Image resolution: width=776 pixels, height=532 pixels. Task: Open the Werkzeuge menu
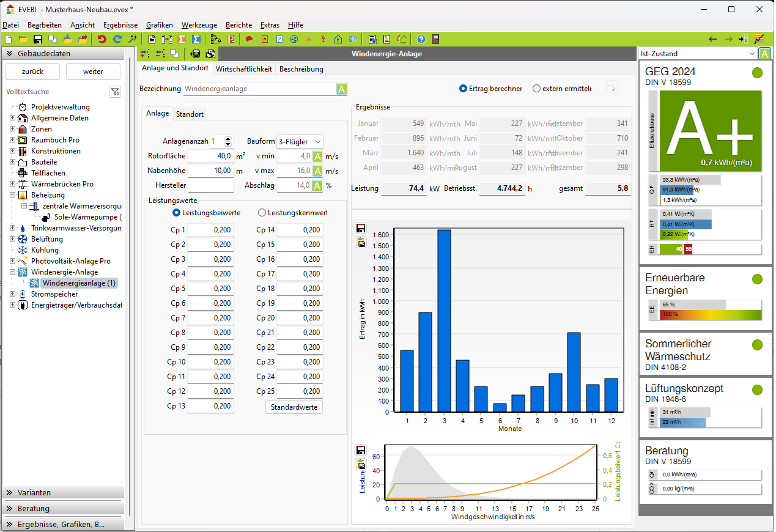point(199,25)
